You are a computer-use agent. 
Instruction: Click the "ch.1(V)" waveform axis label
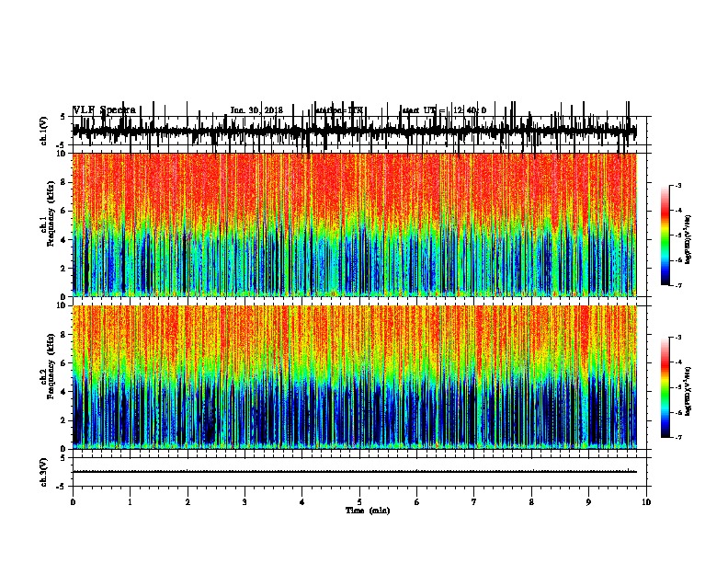tap(44, 131)
